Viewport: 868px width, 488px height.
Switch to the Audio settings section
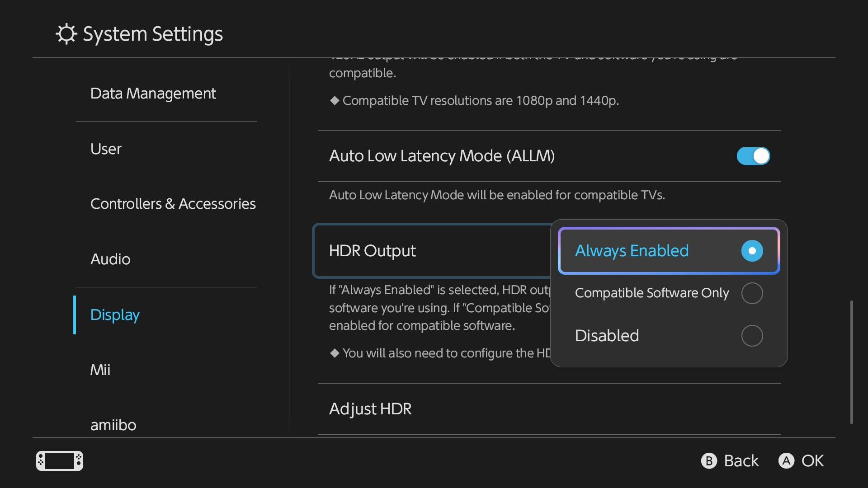pyautogui.click(x=110, y=259)
